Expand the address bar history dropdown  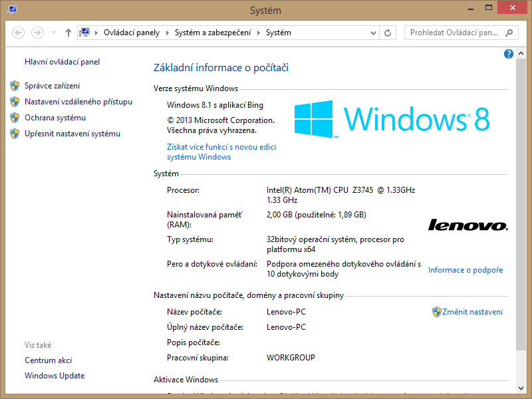pos(373,33)
